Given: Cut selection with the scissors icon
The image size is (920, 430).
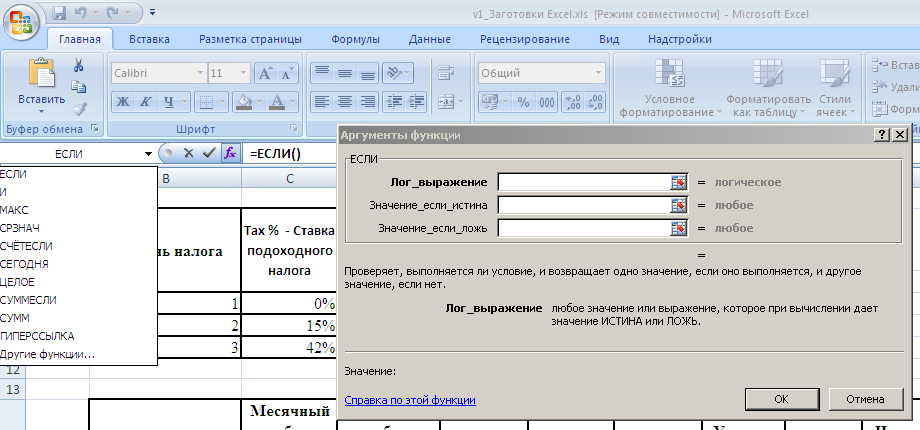Looking at the screenshot, I should pos(79,66).
